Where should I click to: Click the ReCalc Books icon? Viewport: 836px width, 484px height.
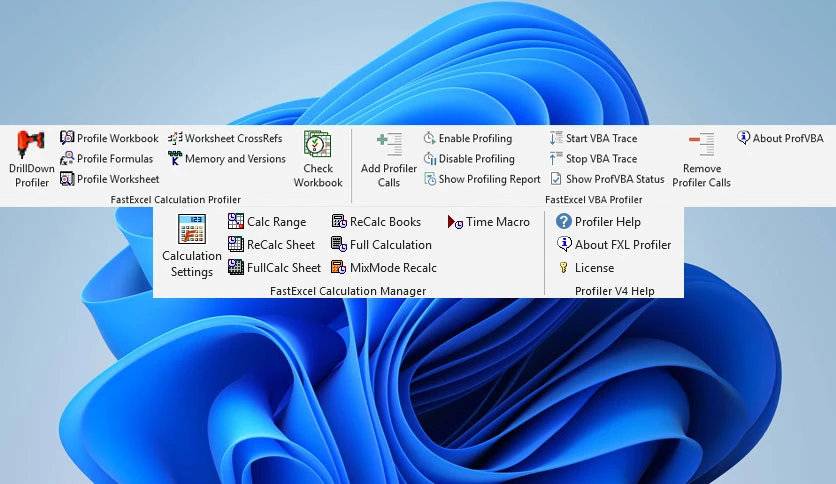pyautogui.click(x=339, y=221)
